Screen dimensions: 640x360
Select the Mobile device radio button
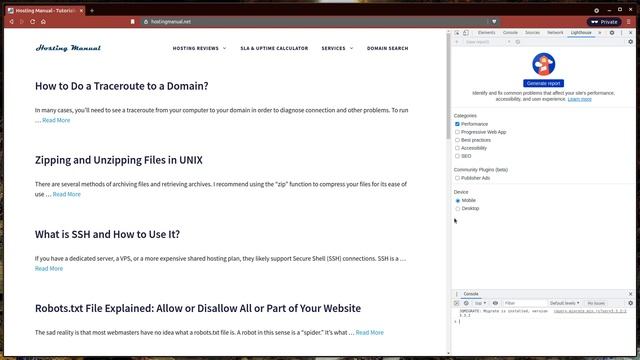click(458, 201)
